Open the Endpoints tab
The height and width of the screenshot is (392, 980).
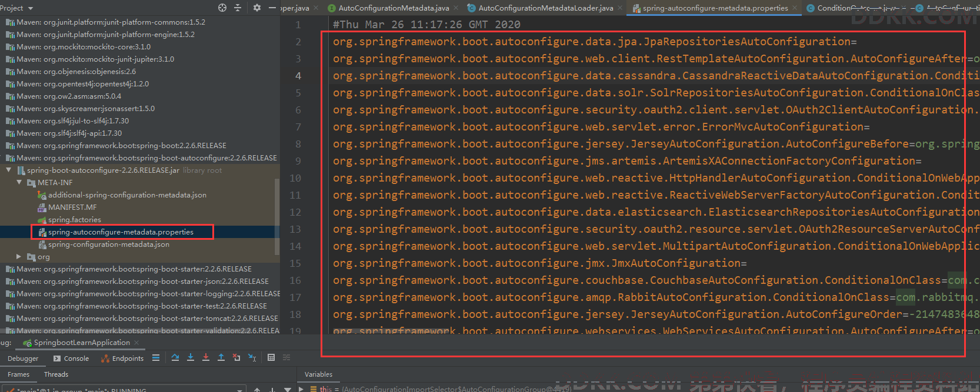point(122,359)
